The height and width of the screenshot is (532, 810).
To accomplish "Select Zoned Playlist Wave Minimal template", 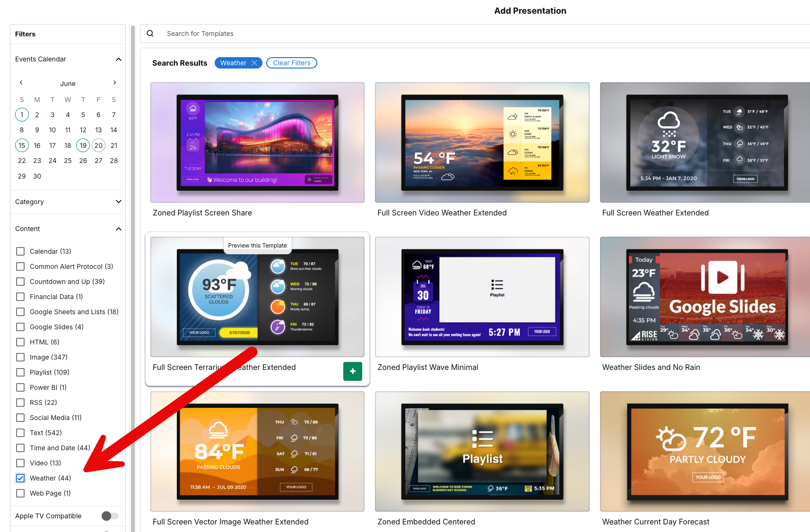I will point(482,297).
